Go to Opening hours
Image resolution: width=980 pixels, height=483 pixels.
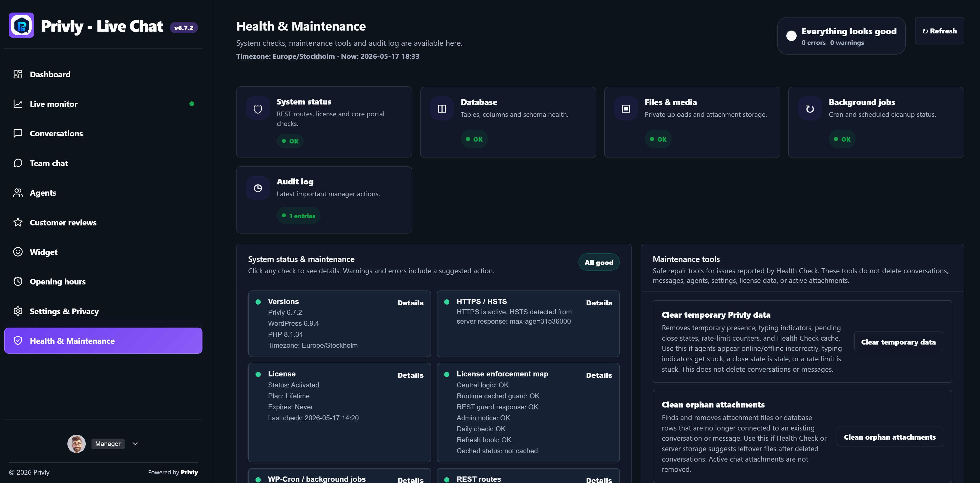(x=103, y=281)
